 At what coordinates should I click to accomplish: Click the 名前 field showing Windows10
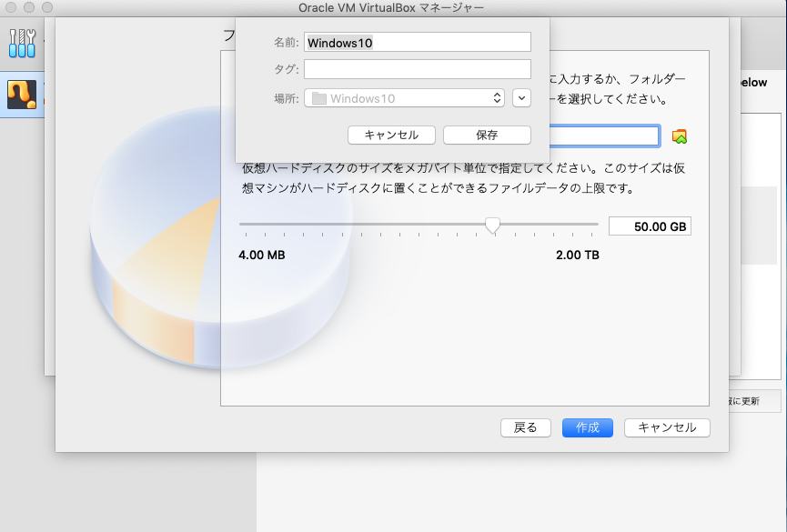click(x=418, y=41)
